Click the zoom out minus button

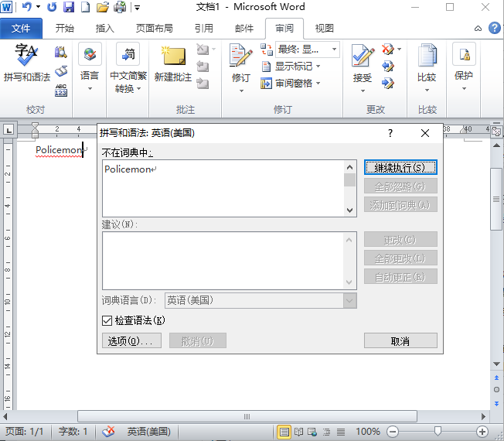point(393,432)
